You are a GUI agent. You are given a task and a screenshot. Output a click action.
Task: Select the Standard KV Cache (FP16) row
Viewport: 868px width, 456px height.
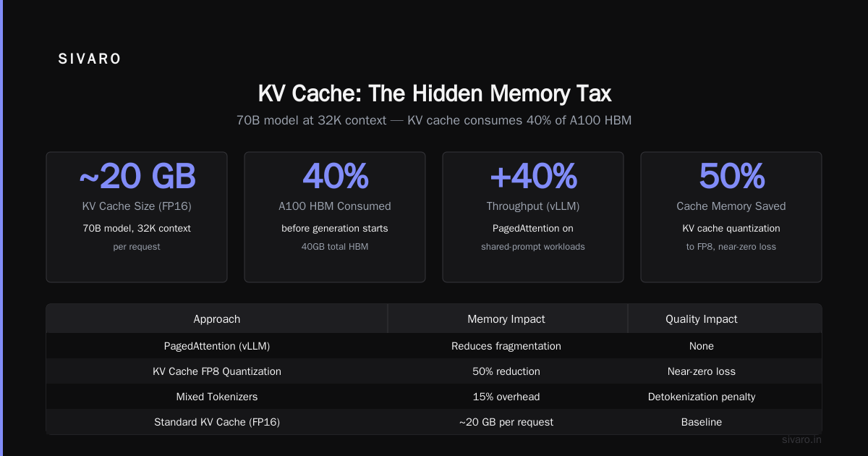[434, 422]
